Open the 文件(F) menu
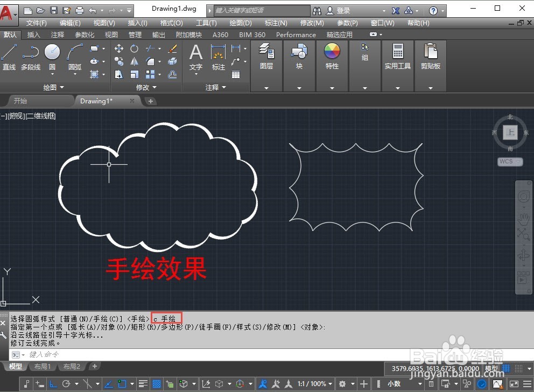534x392 pixels. tap(37, 23)
